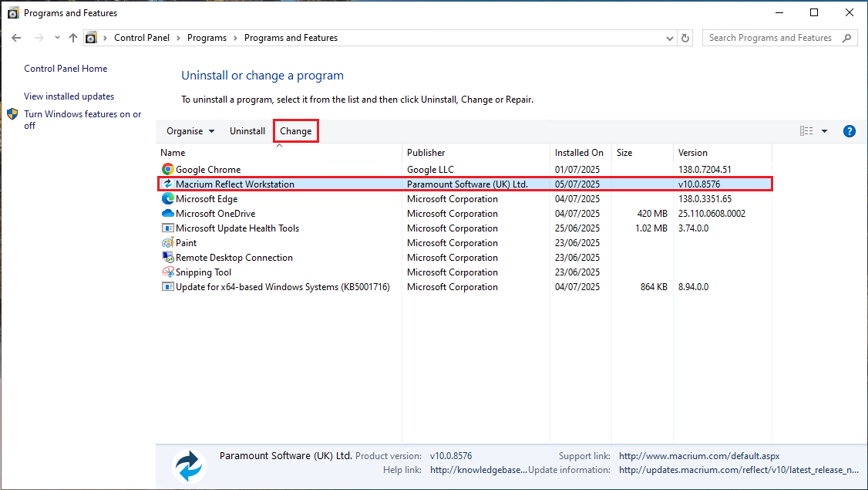Click the Uninstall toolbar button

point(247,131)
